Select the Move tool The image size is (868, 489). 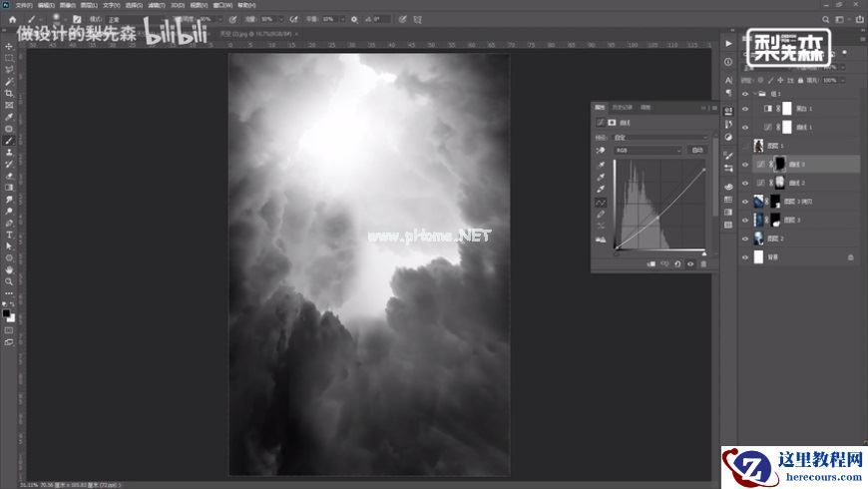(x=9, y=47)
